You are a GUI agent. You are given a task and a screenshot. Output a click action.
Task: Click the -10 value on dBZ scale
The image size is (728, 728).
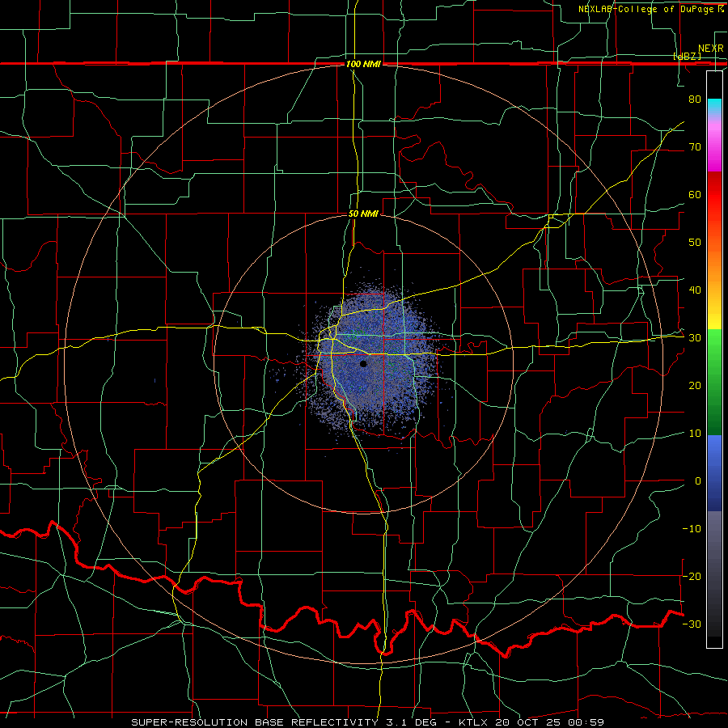coord(692,529)
